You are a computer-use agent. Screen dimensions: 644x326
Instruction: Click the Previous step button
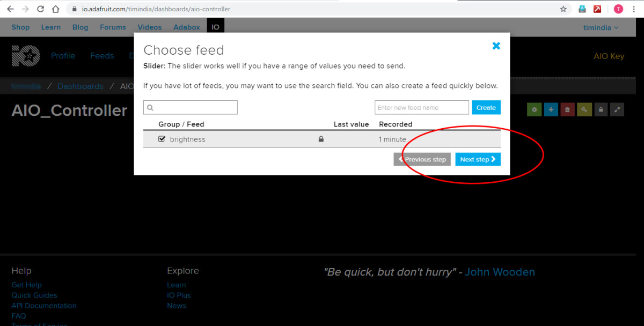tap(422, 159)
